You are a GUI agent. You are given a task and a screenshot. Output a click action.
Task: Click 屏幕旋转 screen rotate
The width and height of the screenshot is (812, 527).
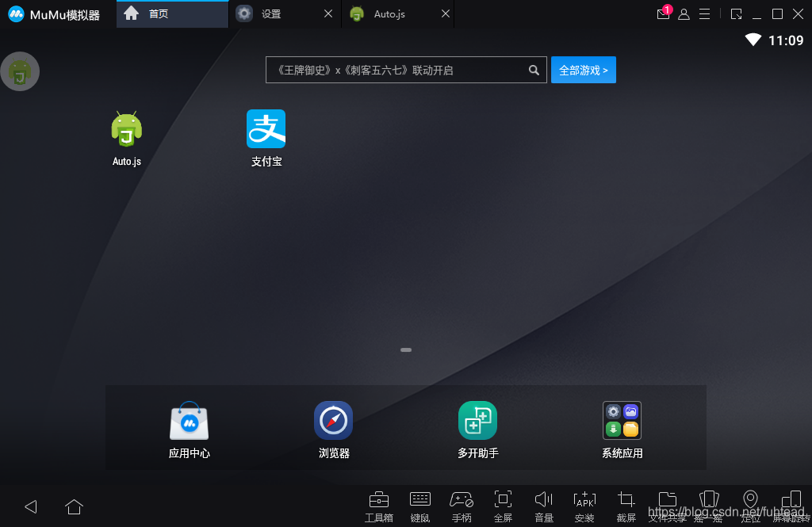791,506
